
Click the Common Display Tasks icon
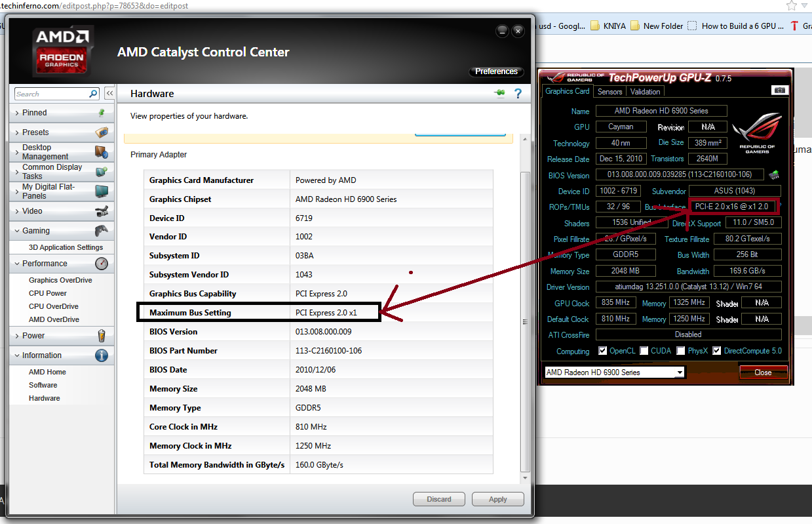pos(102,172)
